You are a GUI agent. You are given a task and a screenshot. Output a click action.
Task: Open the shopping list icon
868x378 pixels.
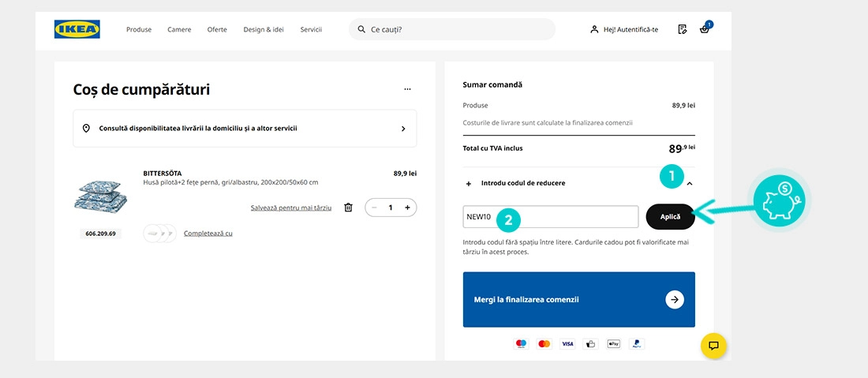[683, 29]
